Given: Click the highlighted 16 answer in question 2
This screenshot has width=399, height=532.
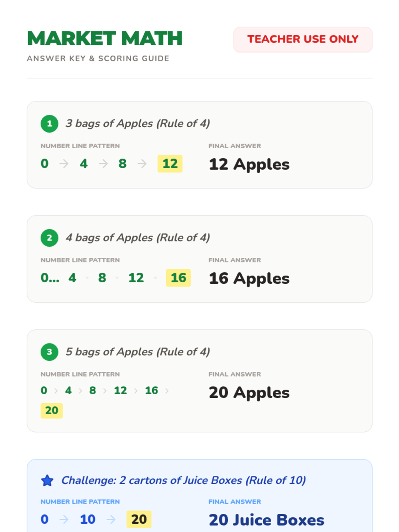Looking at the screenshot, I should click(178, 278).
